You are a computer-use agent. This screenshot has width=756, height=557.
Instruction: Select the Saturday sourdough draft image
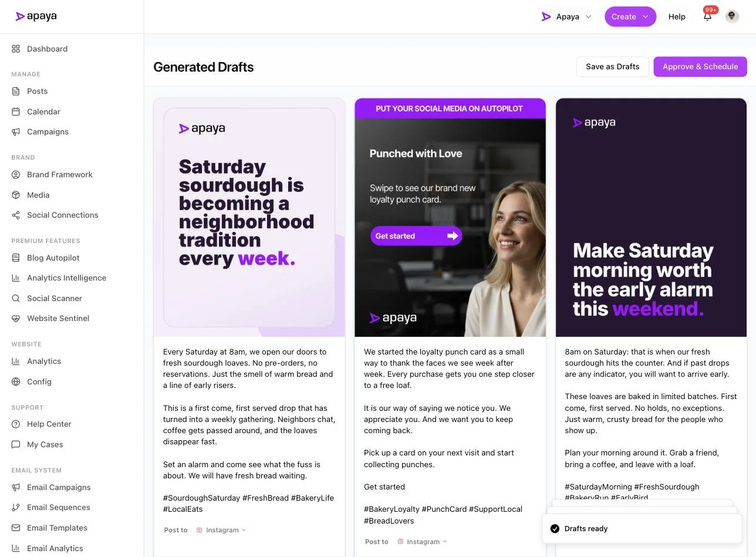click(249, 217)
